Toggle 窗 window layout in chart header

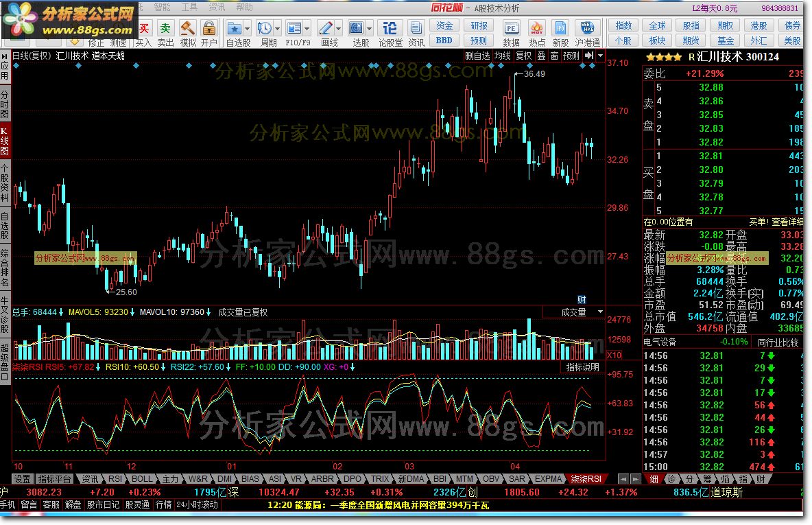pyautogui.click(x=554, y=56)
